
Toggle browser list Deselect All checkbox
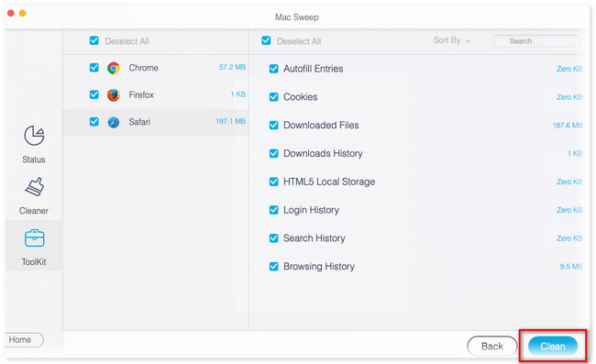click(94, 40)
